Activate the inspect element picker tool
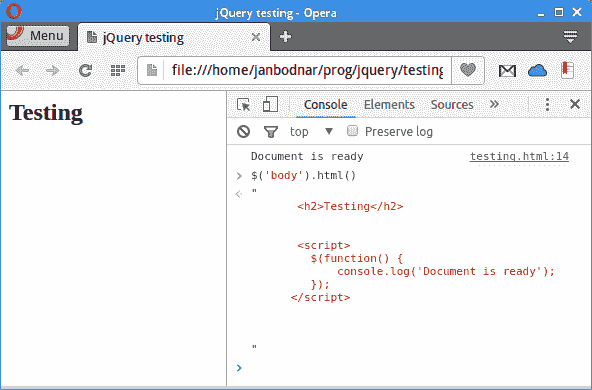Viewport: 592px width, 390px height. (x=244, y=105)
